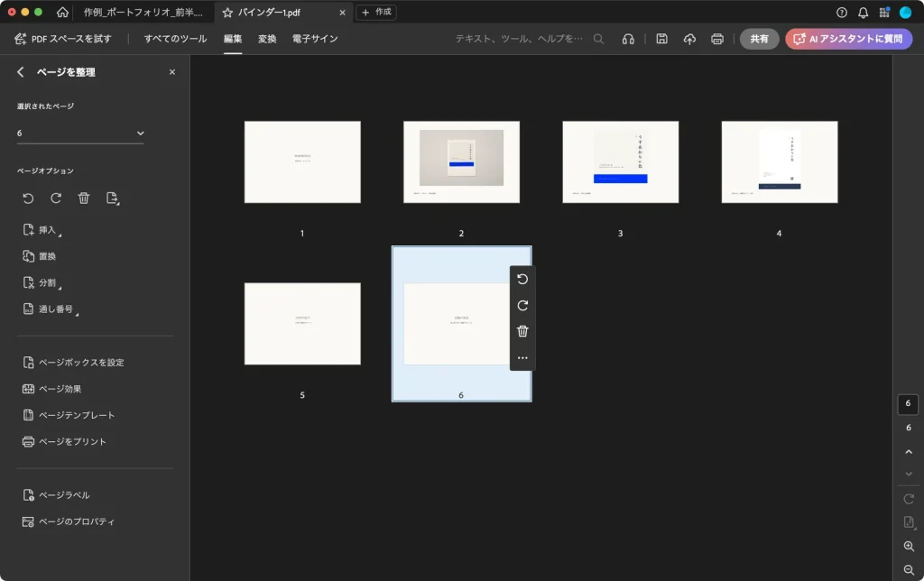Go back from the ページを整理 panel
Image resolution: width=924 pixels, height=581 pixels.
pyautogui.click(x=21, y=72)
